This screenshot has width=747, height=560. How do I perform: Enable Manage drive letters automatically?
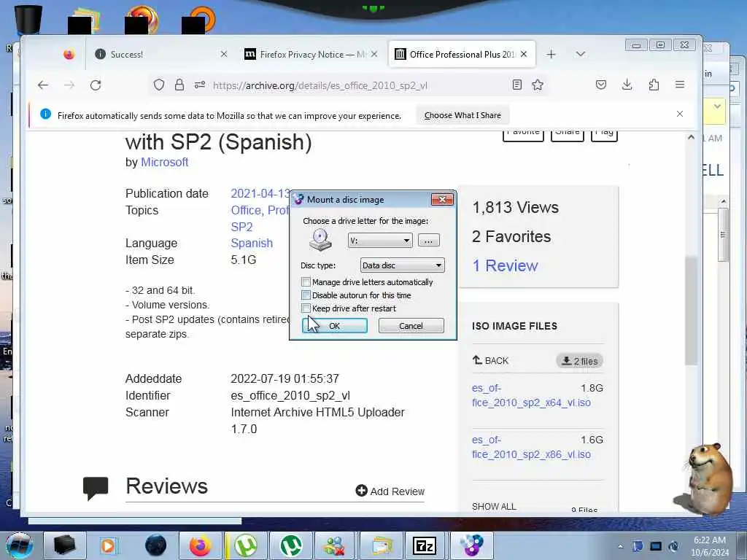(x=306, y=282)
